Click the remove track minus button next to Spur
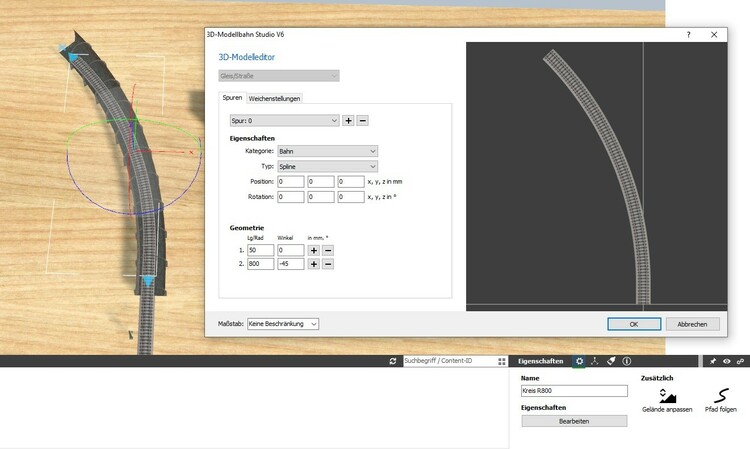This screenshot has width=750, height=449. [362, 120]
